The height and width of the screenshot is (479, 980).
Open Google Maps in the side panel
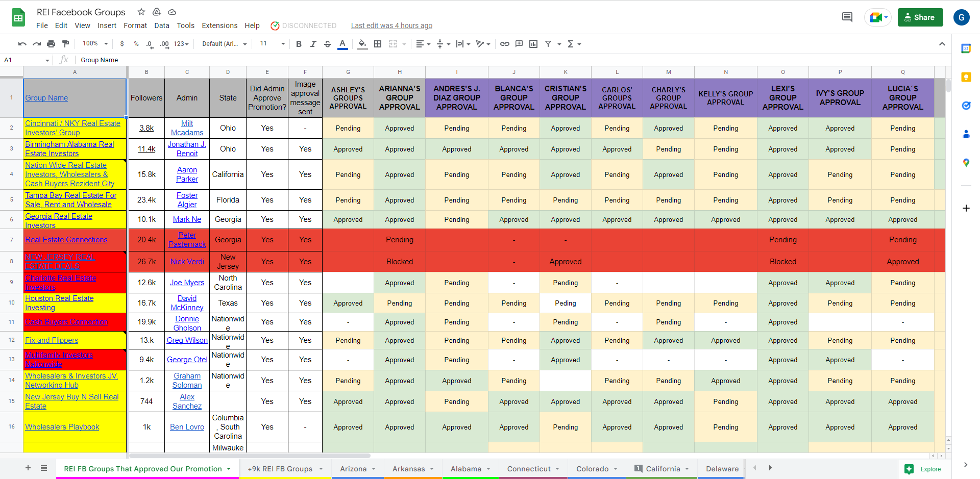(x=966, y=163)
